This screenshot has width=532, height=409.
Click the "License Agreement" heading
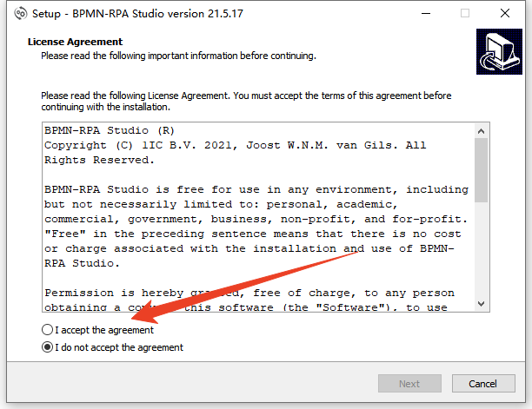(x=75, y=42)
